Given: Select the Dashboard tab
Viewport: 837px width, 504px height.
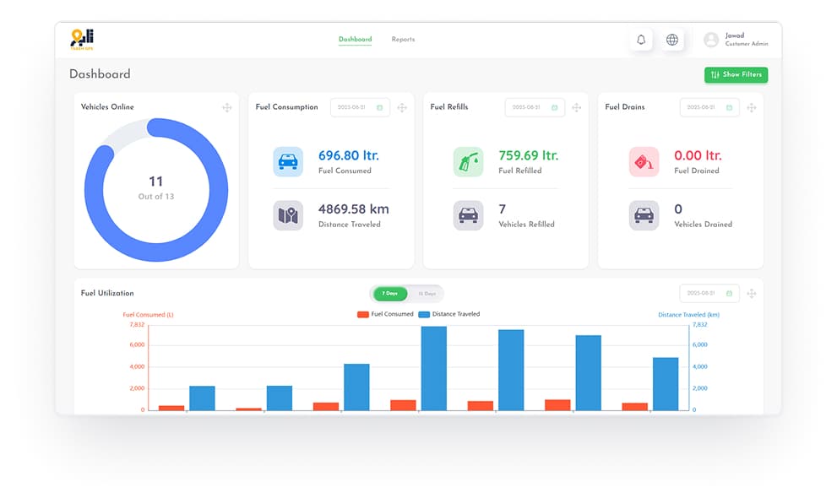Looking at the screenshot, I should (x=356, y=39).
